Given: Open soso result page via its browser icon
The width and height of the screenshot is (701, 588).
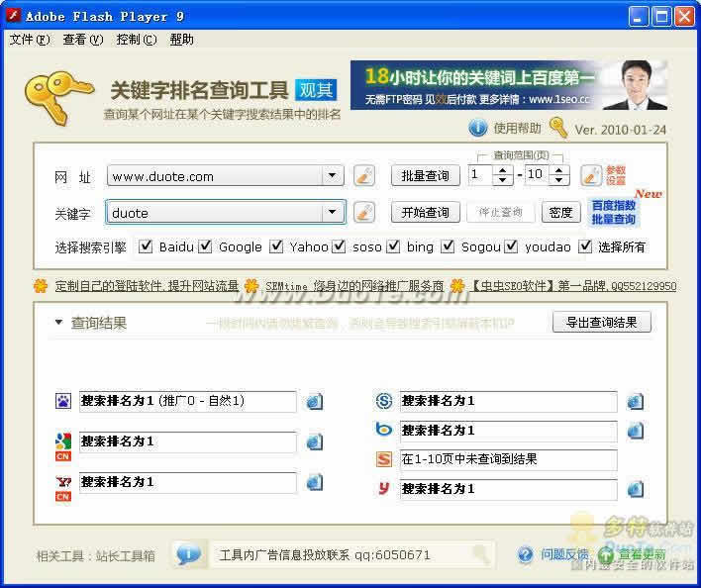Looking at the screenshot, I should point(635,401).
